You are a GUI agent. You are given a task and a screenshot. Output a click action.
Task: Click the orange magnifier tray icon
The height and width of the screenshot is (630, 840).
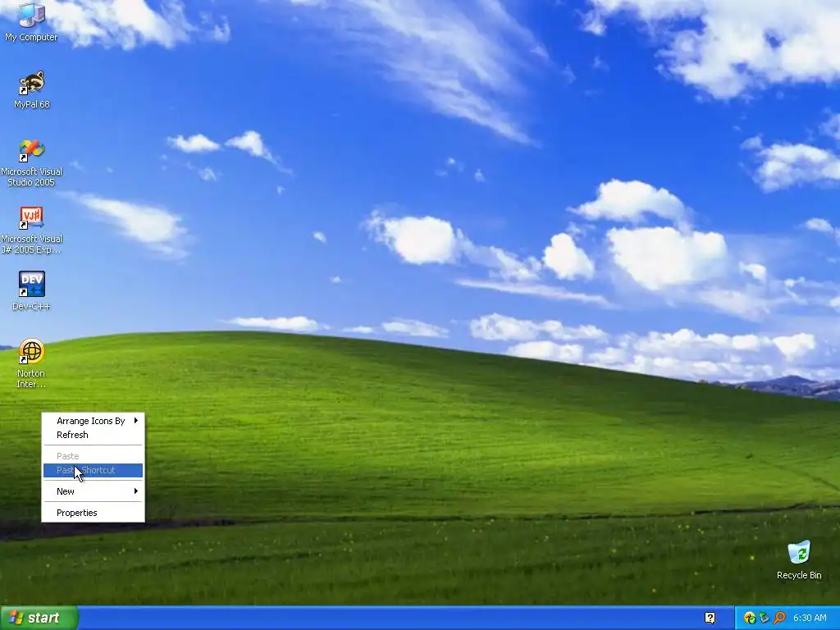779,618
